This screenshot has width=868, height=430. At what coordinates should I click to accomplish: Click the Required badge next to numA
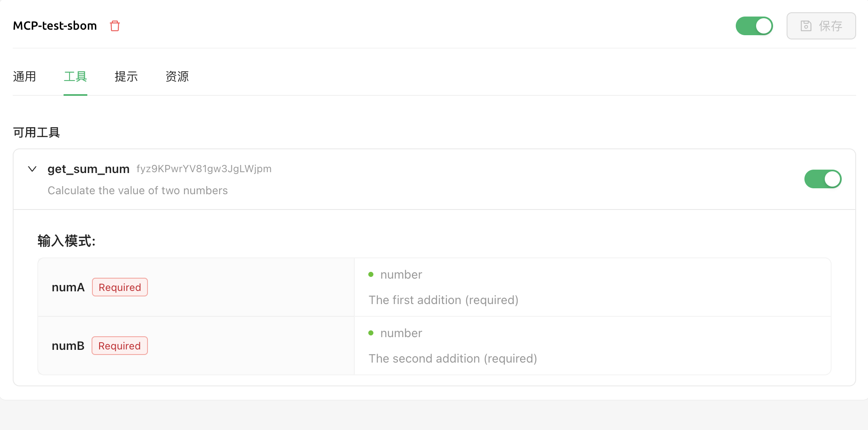click(120, 287)
